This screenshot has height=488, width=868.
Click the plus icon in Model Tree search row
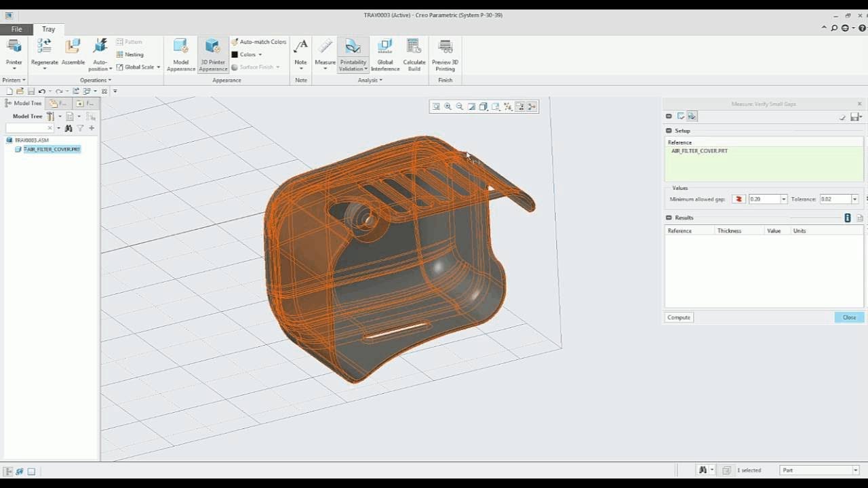click(x=92, y=128)
